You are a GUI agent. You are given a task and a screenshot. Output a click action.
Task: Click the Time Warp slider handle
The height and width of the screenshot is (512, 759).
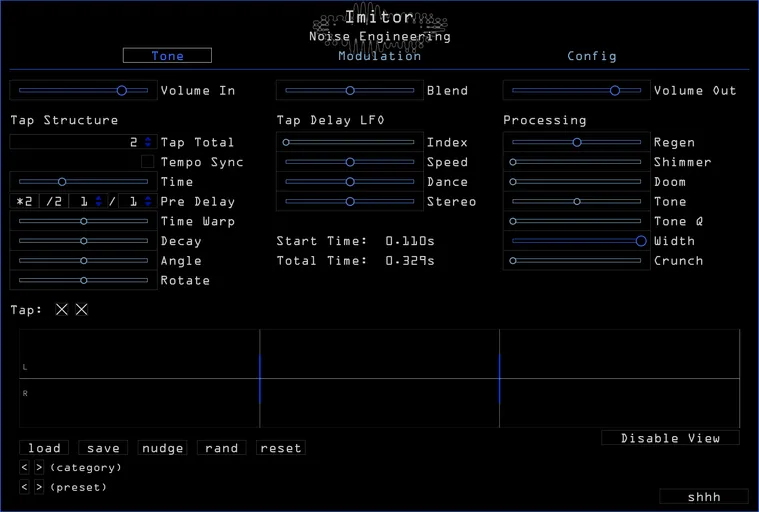point(84,221)
